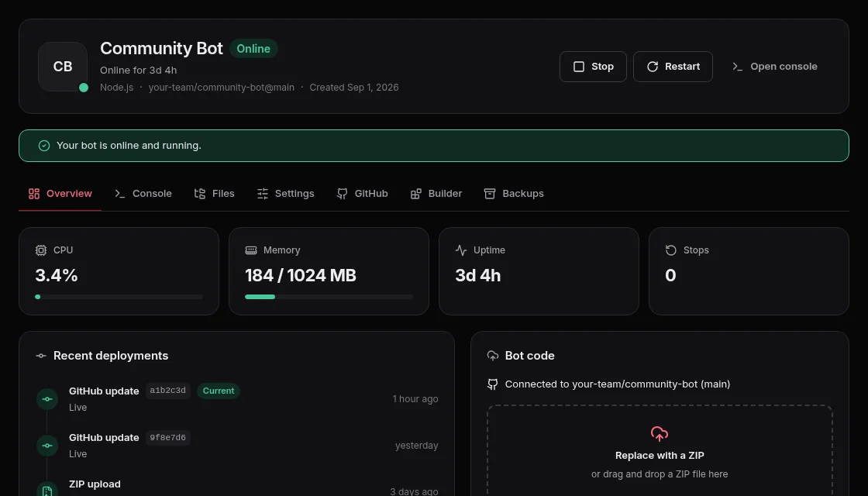Select the Overview tab
Viewport: 868px width, 496px height.
tap(60, 194)
